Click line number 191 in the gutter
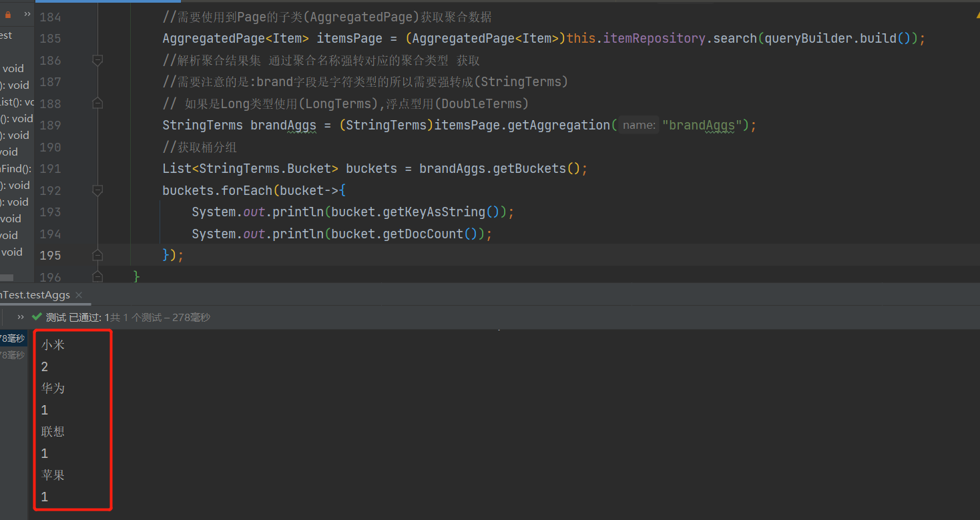This screenshot has width=980, height=520. tap(50, 169)
